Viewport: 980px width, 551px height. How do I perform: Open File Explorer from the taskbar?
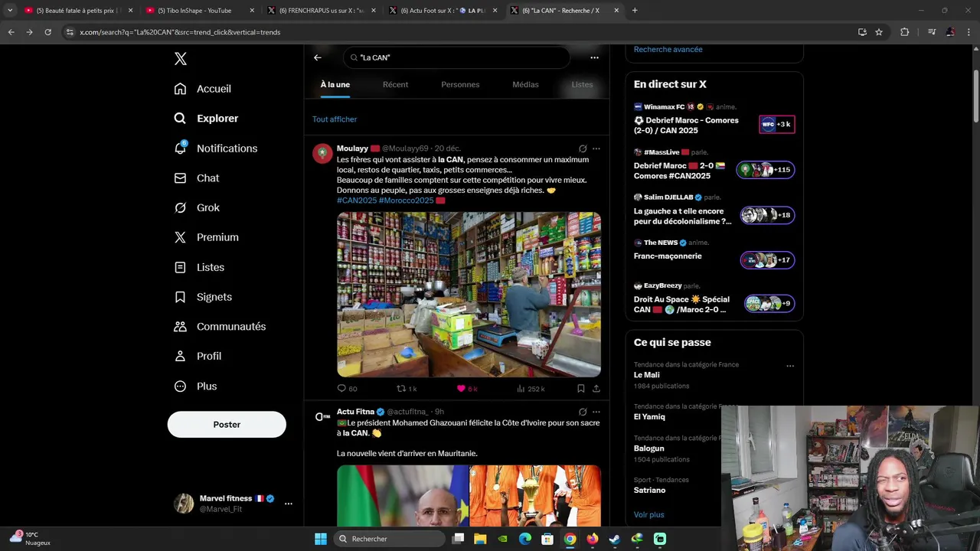pos(480,539)
